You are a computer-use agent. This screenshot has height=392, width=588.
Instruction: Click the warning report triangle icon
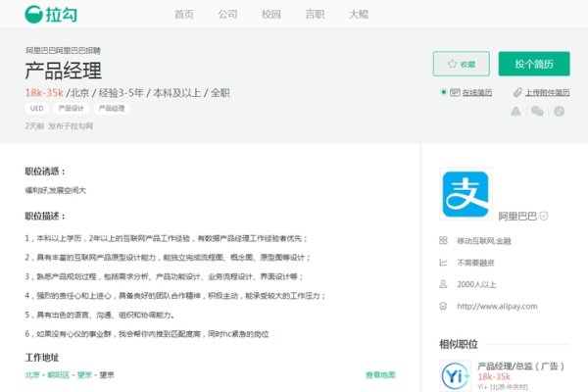pos(516,111)
